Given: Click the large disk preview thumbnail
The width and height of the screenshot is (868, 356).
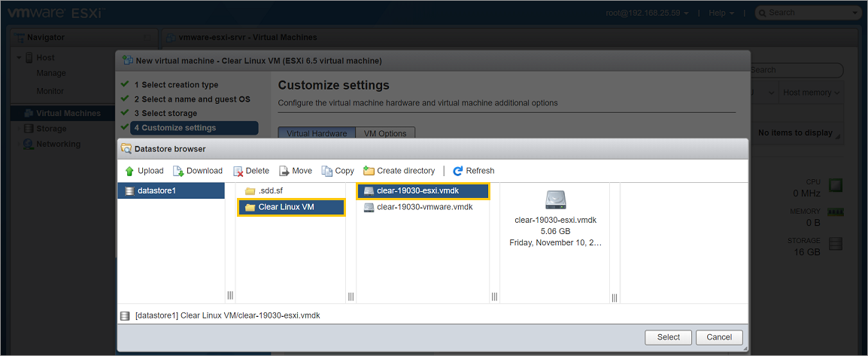Looking at the screenshot, I should point(555,199).
